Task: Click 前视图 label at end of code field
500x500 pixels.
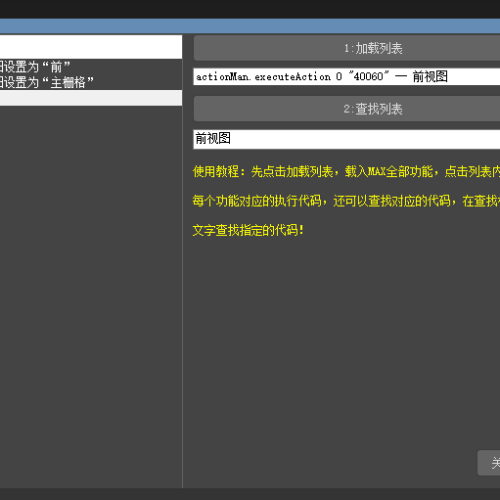Action: click(430, 77)
